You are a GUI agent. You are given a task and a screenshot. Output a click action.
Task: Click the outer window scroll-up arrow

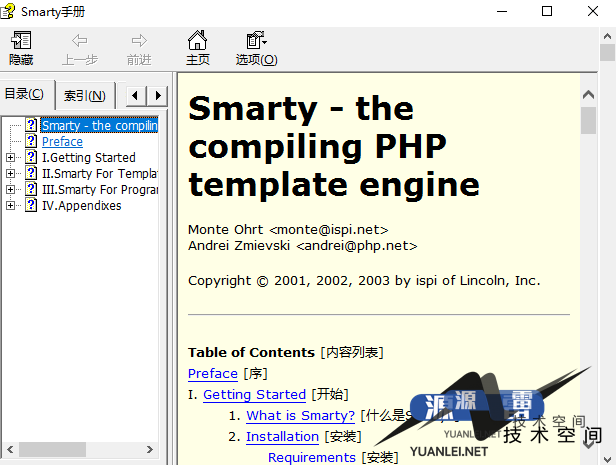(x=607, y=36)
